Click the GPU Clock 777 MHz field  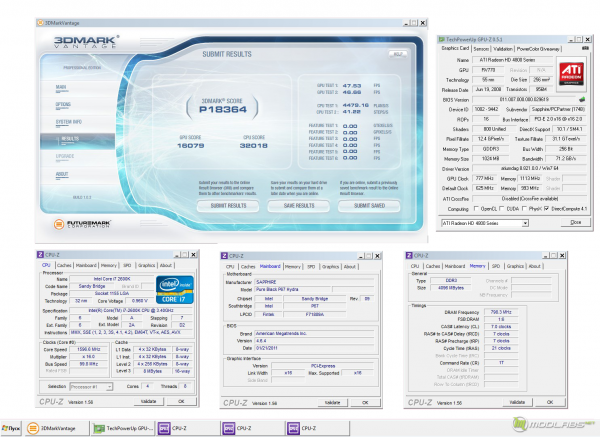pos(484,179)
